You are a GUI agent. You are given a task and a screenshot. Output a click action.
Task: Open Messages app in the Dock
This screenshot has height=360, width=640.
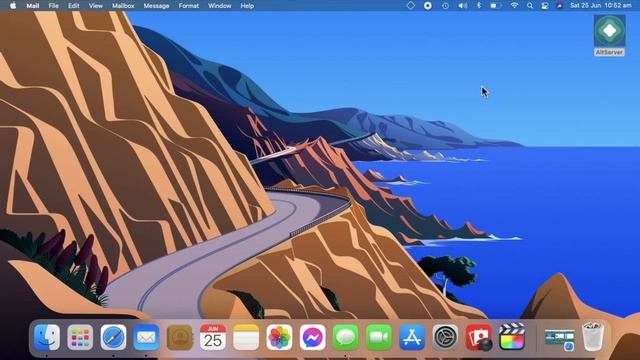pyautogui.click(x=346, y=337)
